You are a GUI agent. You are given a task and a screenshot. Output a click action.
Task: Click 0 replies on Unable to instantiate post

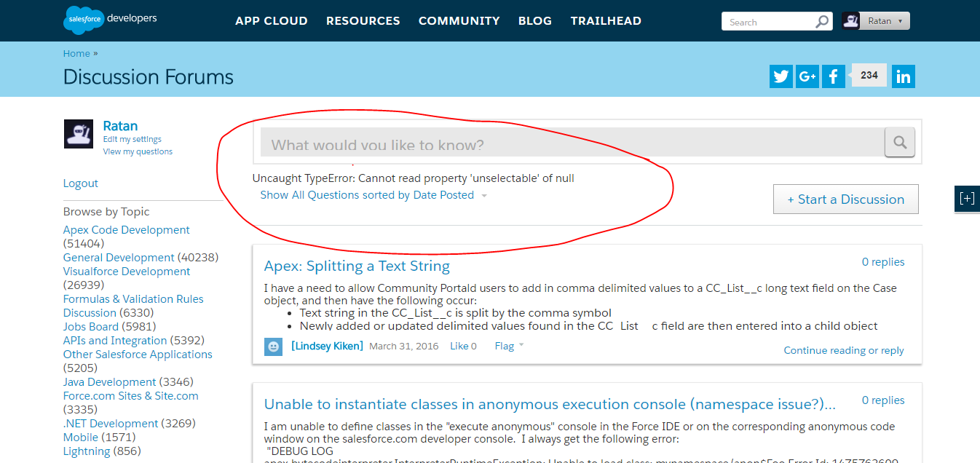pyautogui.click(x=883, y=400)
